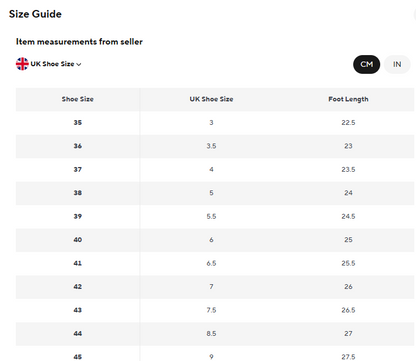Click the 23.5 foot length cell
Image resolution: width=416 pixels, height=361 pixels.
pyautogui.click(x=348, y=170)
